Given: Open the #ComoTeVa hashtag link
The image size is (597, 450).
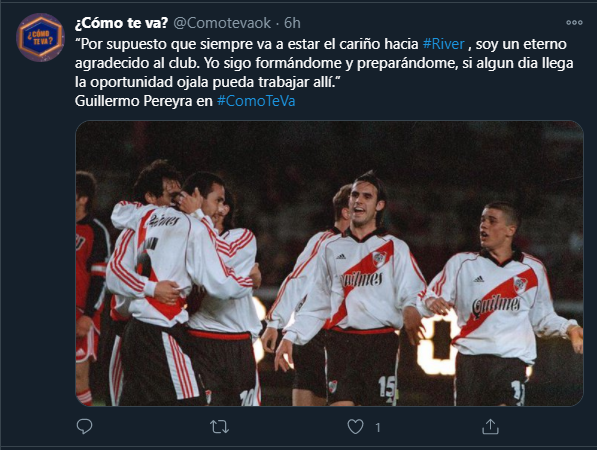Looking at the screenshot, I should pyautogui.click(x=256, y=101).
